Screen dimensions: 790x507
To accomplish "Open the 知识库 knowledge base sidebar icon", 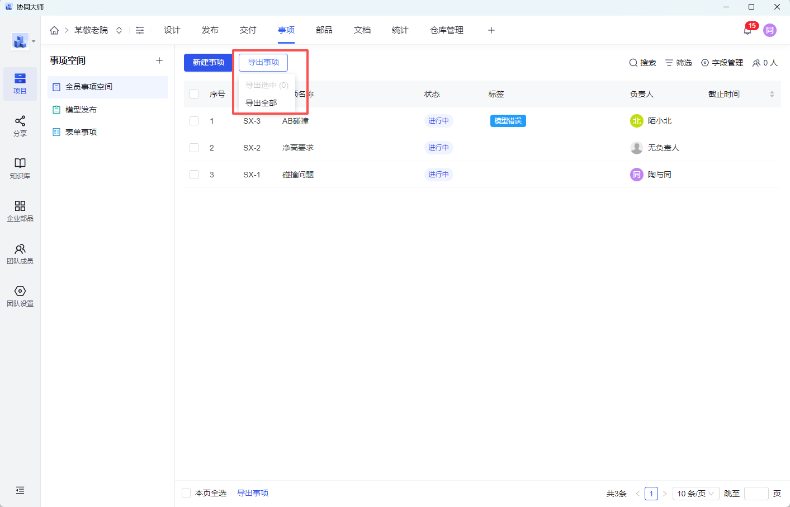I will pos(20,163).
